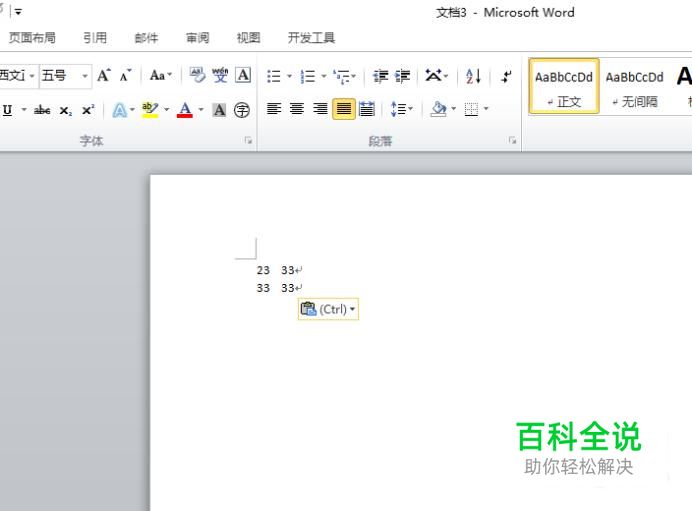692x511 pixels.
Task: Open the Underline style dropdown arrow
Action: pos(24,109)
